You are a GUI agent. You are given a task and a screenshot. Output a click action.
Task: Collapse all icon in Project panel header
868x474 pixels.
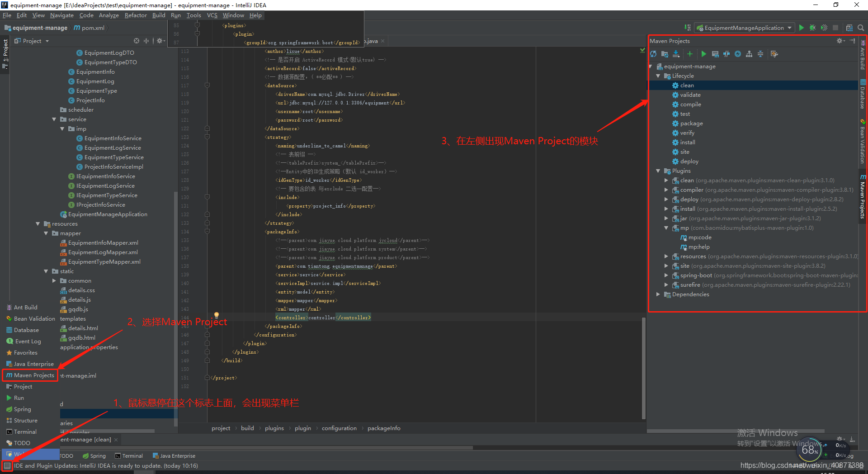[x=146, y=41]
